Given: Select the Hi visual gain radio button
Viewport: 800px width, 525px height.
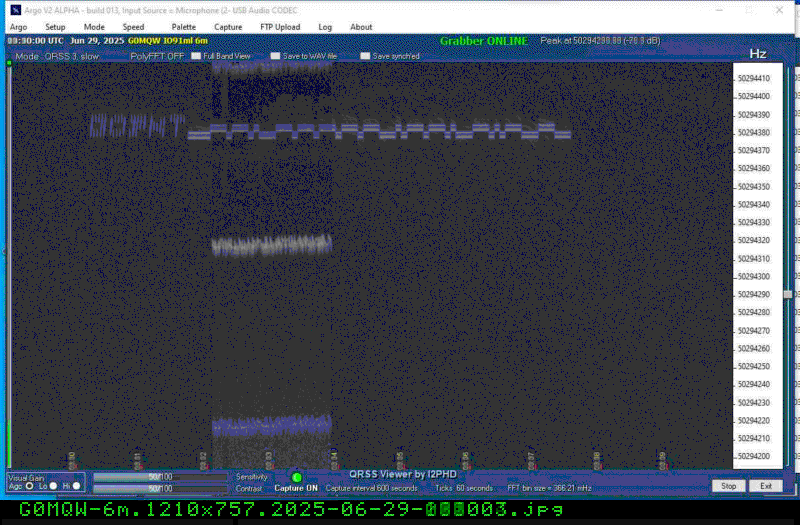Looking at the screenshot, I should pos(77,486).
